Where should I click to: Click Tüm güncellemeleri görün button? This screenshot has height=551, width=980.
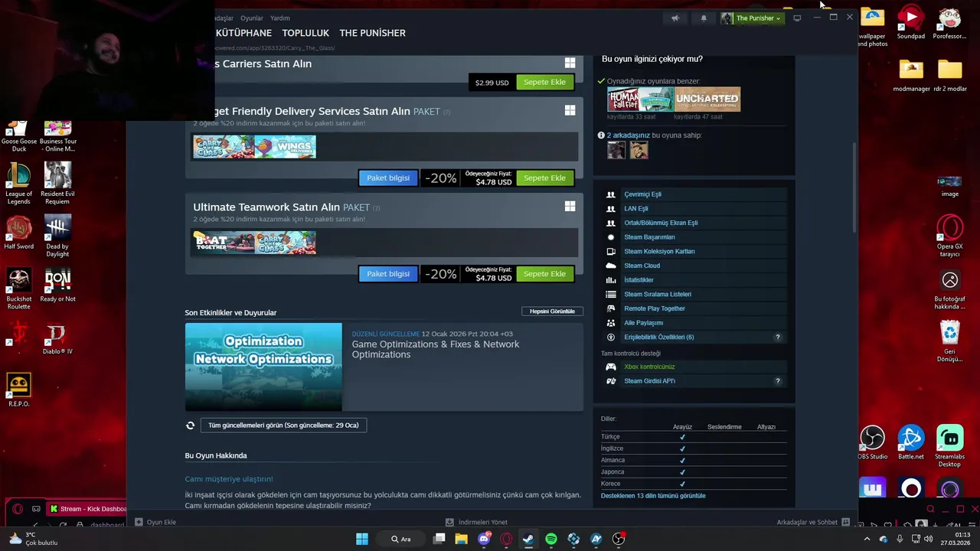pos(283,425)
